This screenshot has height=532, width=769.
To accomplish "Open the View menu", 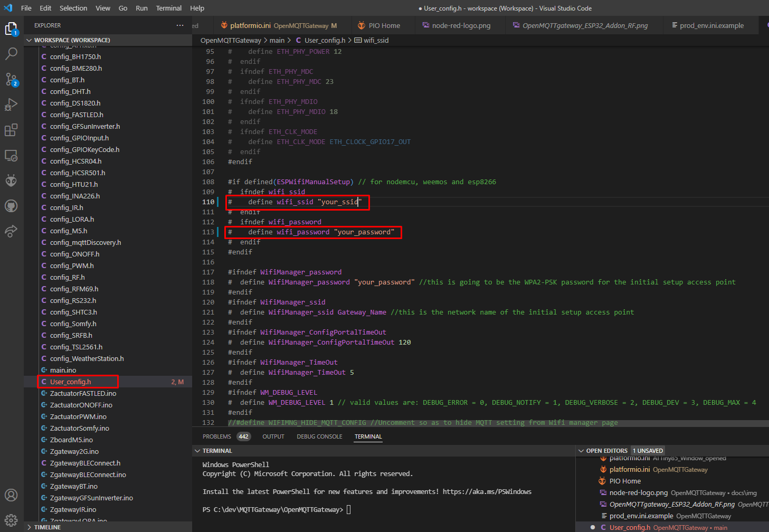I will click(103, 8).
